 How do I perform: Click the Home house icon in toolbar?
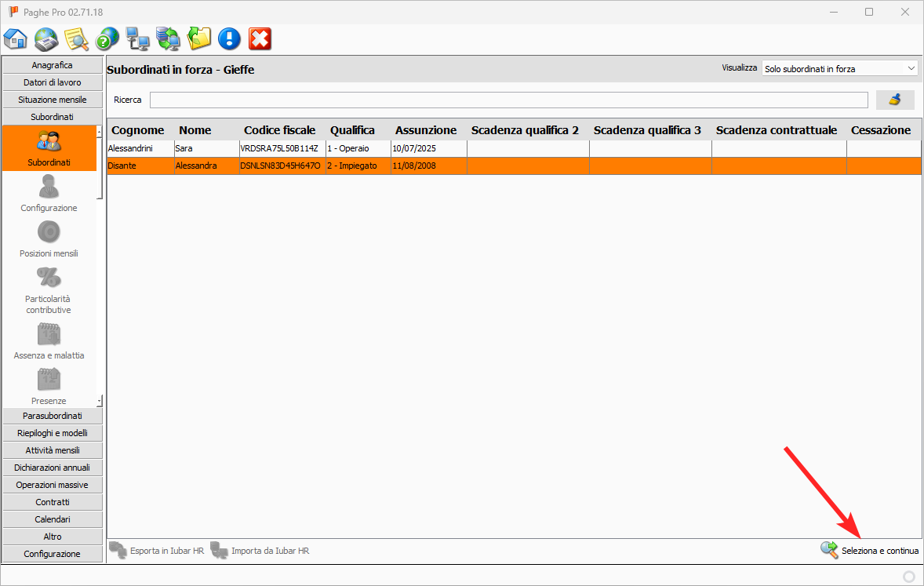16,38
